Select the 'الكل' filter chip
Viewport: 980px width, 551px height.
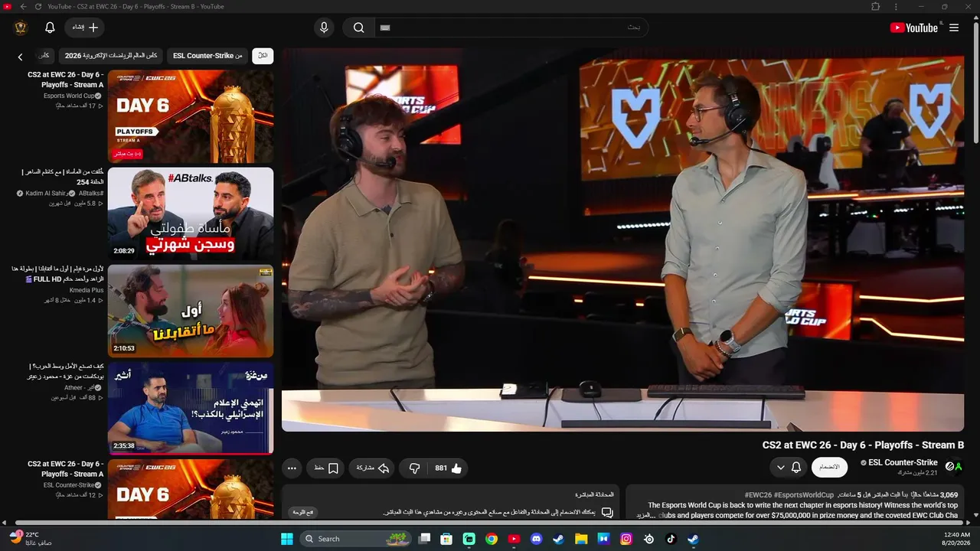click(263, 56)
